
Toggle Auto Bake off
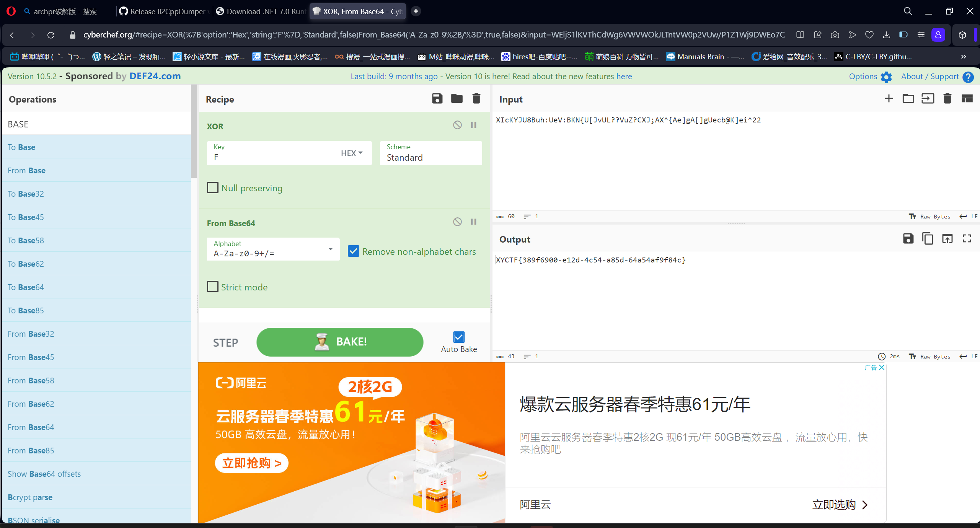(x=458, y=337)
